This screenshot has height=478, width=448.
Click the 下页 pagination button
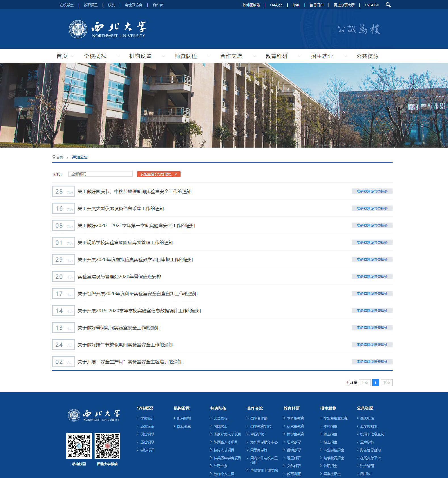pyautogui.click(x=386, y=383)
